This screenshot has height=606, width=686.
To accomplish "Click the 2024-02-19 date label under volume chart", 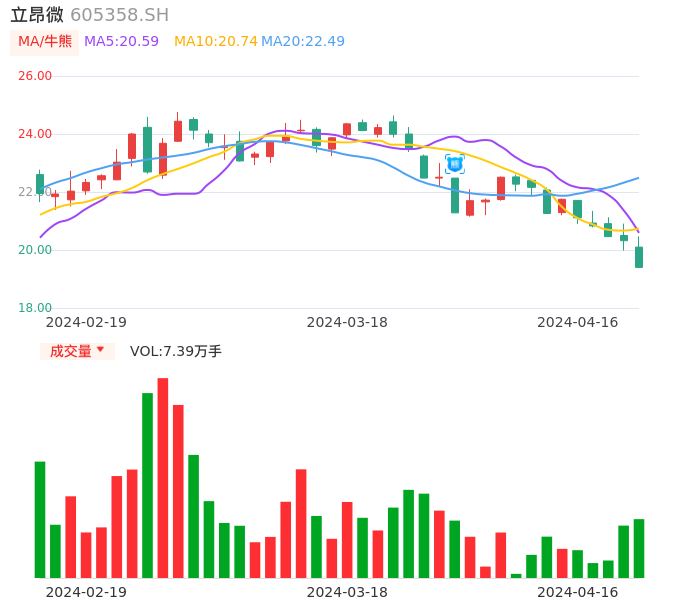I will point(86,592).
